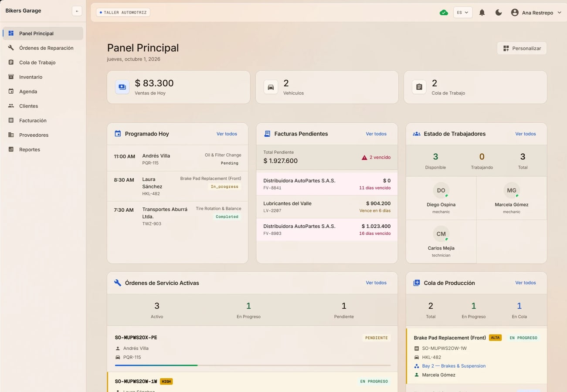
Task: Open the Lubricantes del Valle invoice row
Action: [x=327, y=207]
